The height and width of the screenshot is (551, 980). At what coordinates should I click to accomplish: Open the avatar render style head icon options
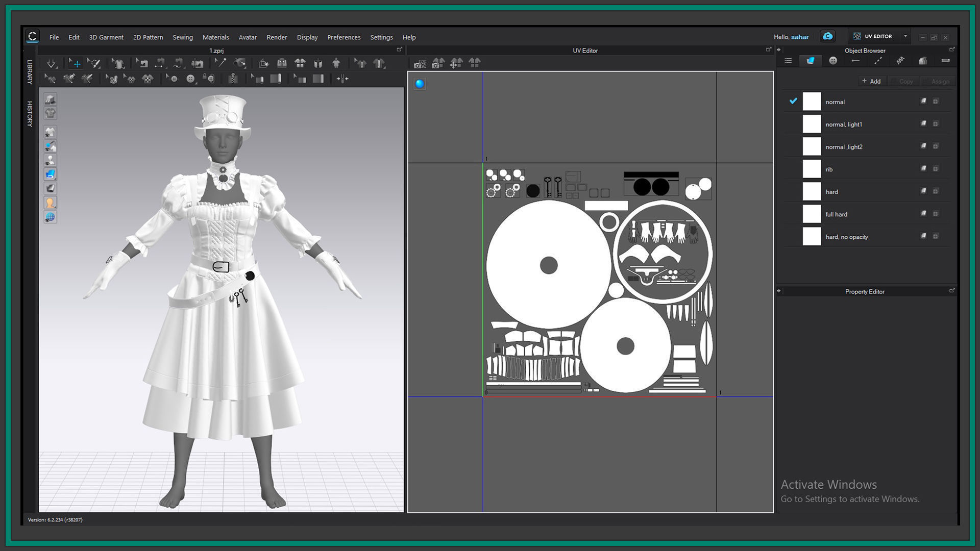[x=50, y=203]
